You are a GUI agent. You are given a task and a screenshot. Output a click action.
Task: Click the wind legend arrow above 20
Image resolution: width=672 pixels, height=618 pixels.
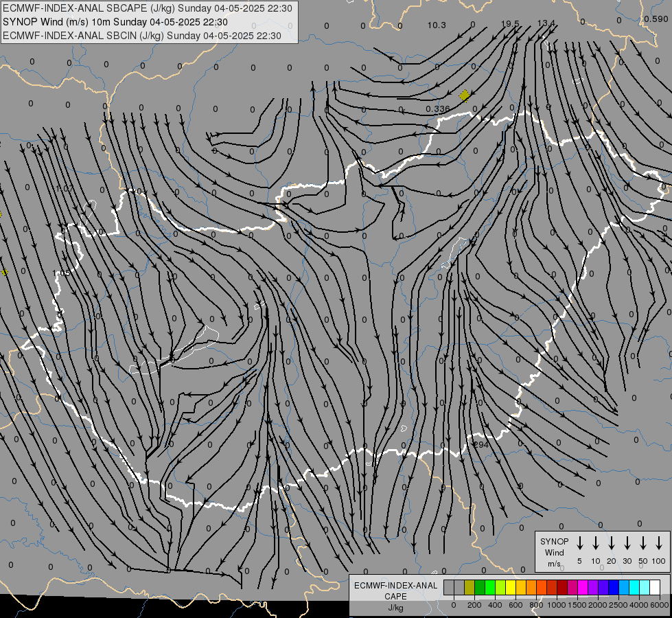click(x=611, y=543)
